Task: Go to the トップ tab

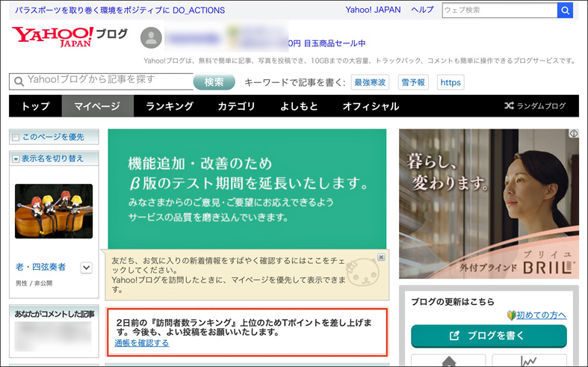Action: coord(36,106)
